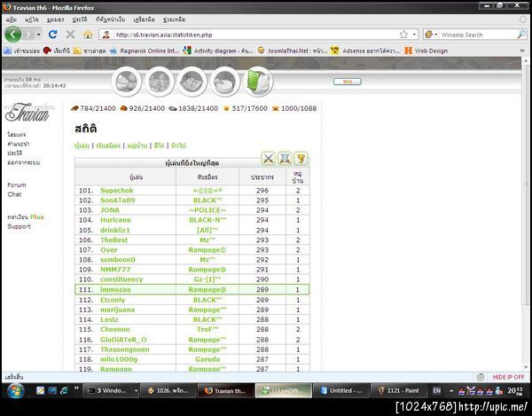This screenshot has width=532, height=416.
Task: Open Travian map round icon
Action: (192, 82)
